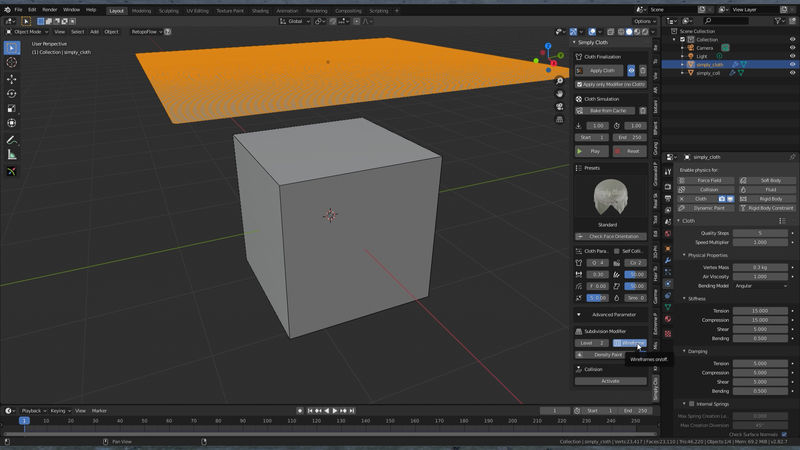Click Check Face Orientation button
800x450 pixels.
click(611, 236)
